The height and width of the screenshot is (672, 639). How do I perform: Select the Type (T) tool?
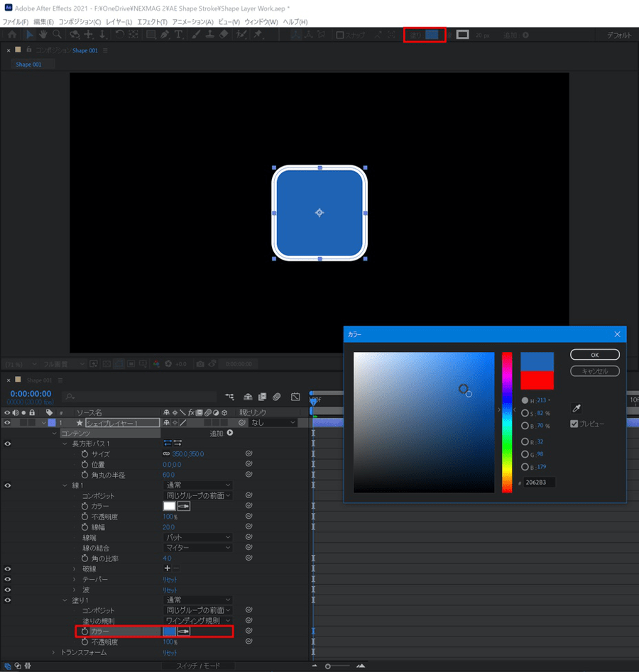[x=177, y=35]
